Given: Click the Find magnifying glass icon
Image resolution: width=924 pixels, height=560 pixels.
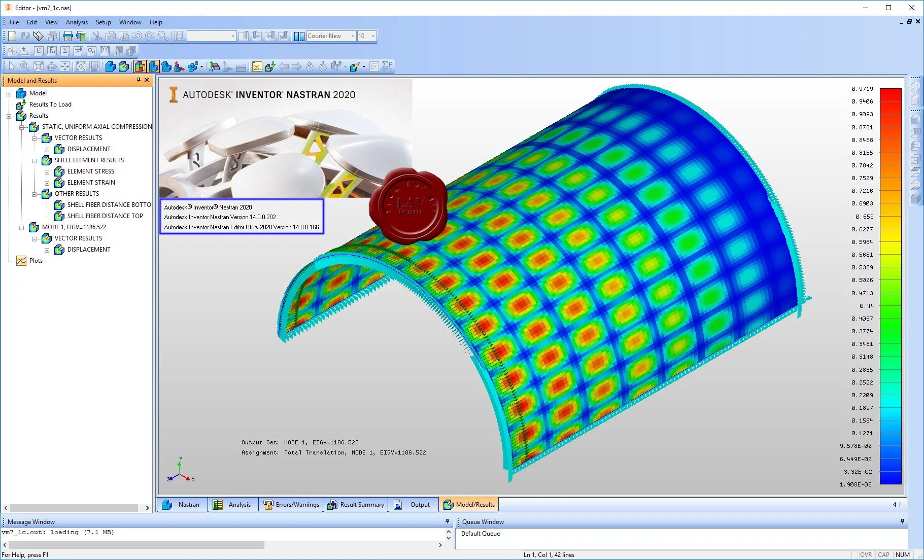Looking at the screenshot, I should (x=163, y=36).
